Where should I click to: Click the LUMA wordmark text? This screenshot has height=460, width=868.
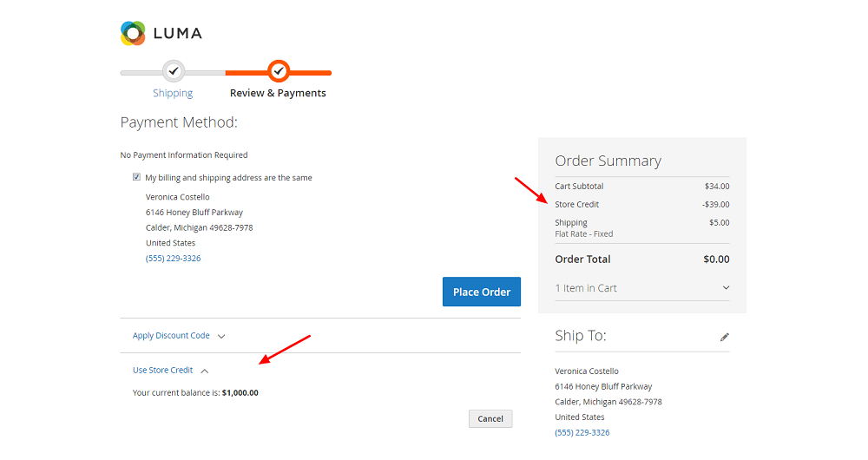177,34
